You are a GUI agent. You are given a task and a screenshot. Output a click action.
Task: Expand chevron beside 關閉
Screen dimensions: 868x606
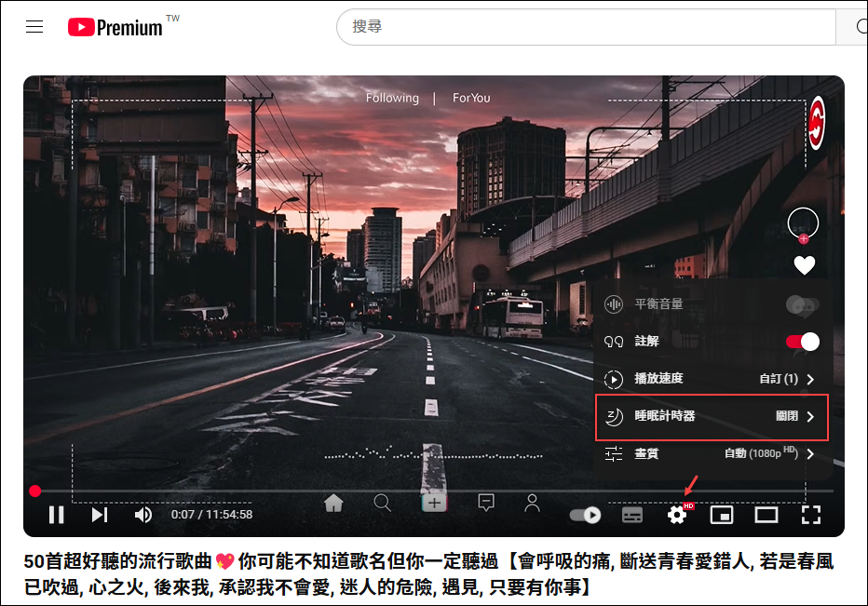pyautogui.click(x=810, y=417)
